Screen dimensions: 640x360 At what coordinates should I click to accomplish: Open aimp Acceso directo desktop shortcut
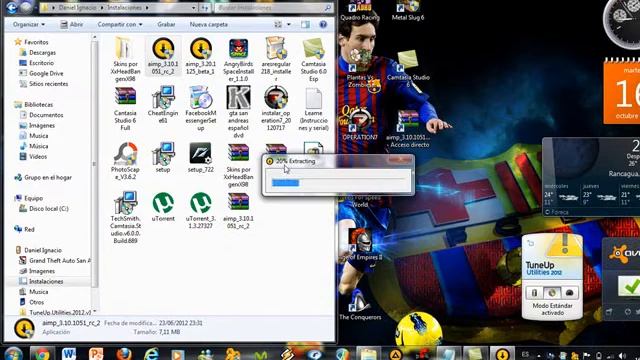coord(408,129)
